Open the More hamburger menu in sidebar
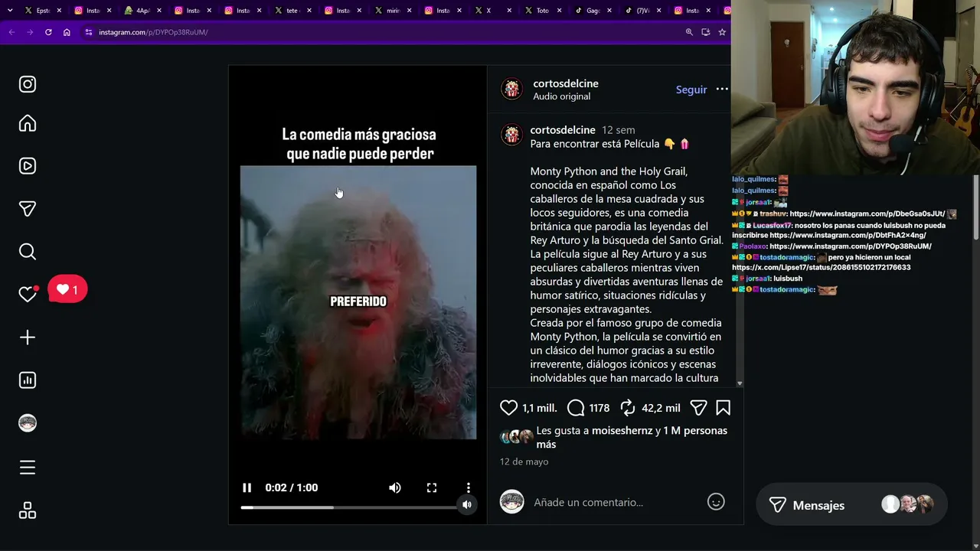This screenshot has height=551, width=980. click(28, 468)
